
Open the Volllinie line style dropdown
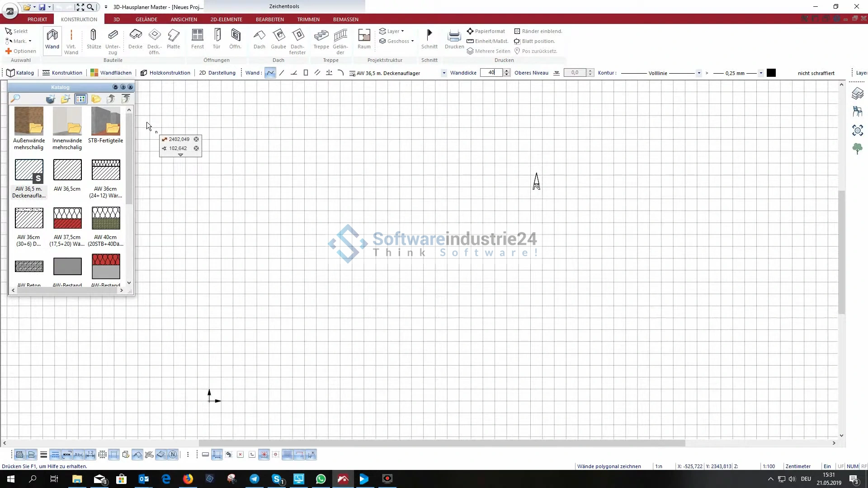point(699,73)
